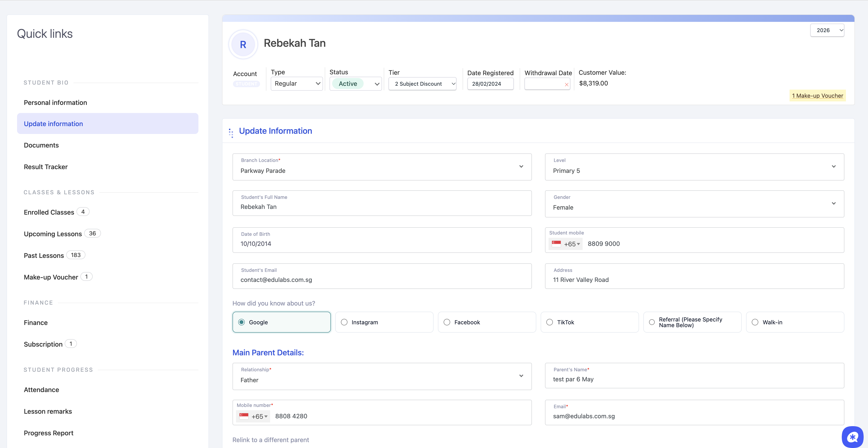Click the Student's Full Name field
Viewport: 868px width, 448px height.
pos(382,203)
